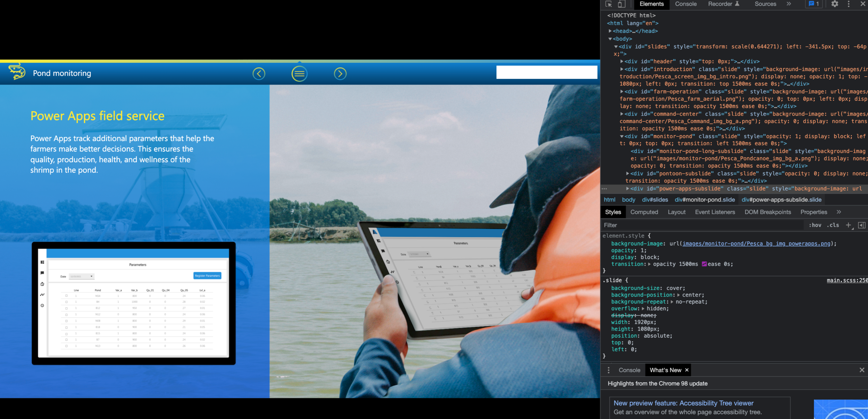This screenshot has height=419, width=868.
Task: Switch to the Computed styles tab
Action: click(644, 212)
